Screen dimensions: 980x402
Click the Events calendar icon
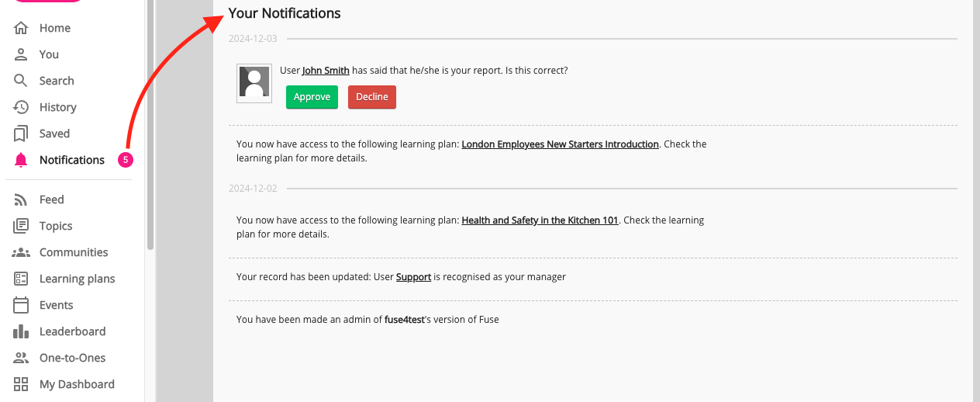click(21, 305)
